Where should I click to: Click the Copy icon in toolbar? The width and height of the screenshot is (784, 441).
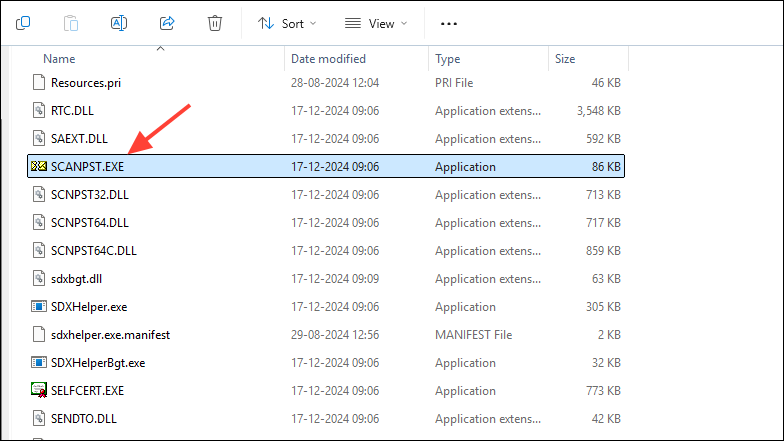[x=23, y=22]
